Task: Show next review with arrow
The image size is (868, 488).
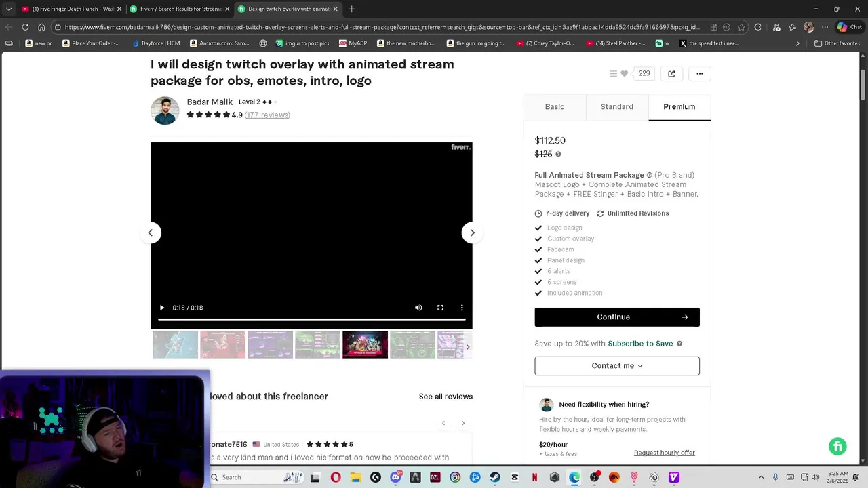Action: click(x=463, y=423)
